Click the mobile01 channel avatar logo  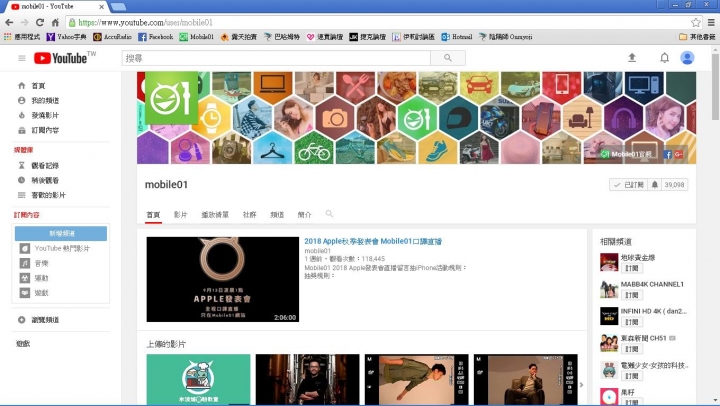tap(171, 97)
